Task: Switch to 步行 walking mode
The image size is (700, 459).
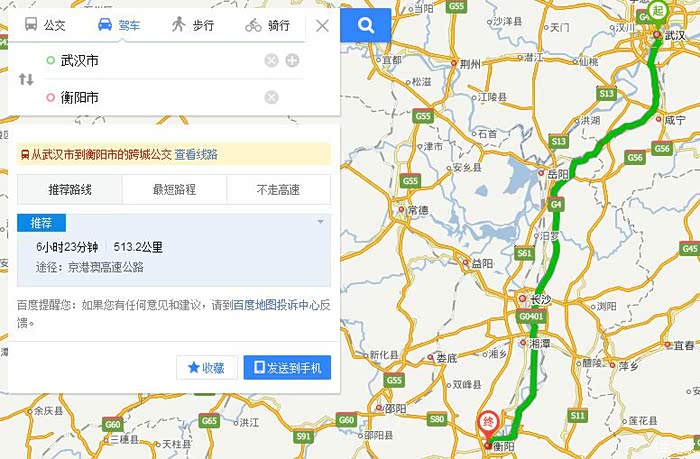Action: click(193, 25)
